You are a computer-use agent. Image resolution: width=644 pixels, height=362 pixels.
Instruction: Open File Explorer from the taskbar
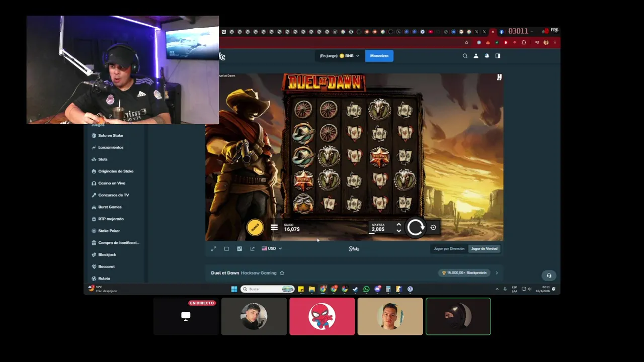[x=312, y=289]
